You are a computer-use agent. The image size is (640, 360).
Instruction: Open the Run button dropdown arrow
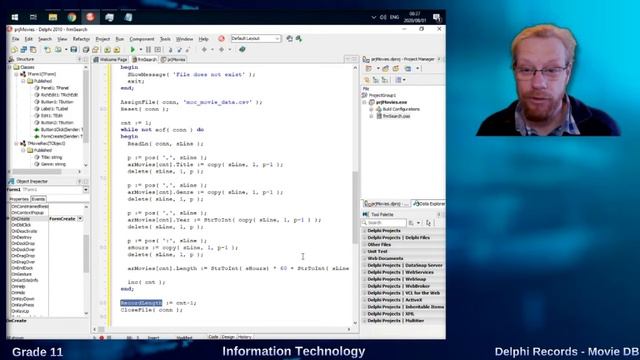141,49
